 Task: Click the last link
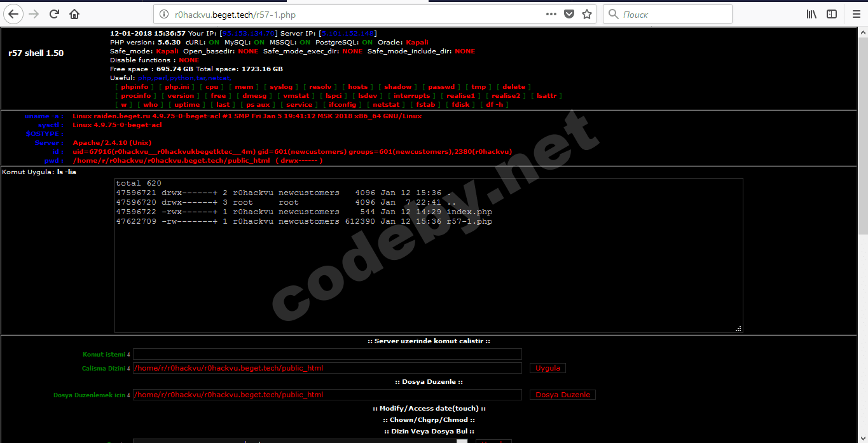pos(223,104)
